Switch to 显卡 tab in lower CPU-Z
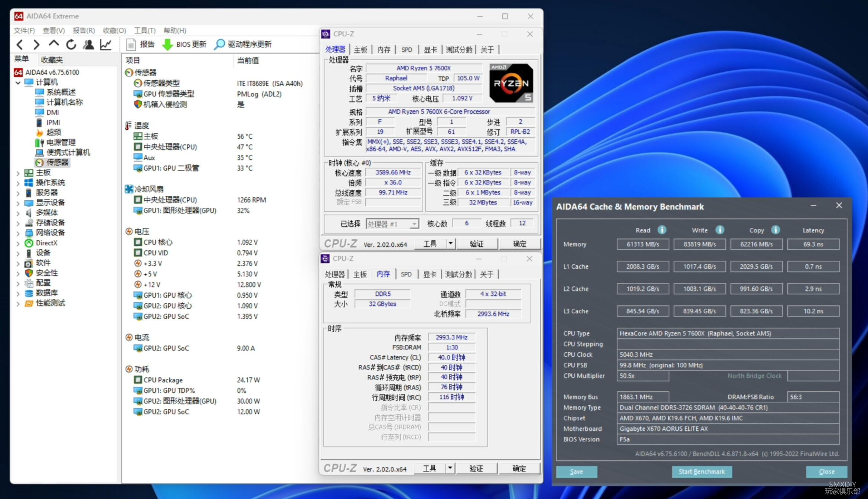The image size is (868, 499). pyautogui.click(x=430, y=274)
